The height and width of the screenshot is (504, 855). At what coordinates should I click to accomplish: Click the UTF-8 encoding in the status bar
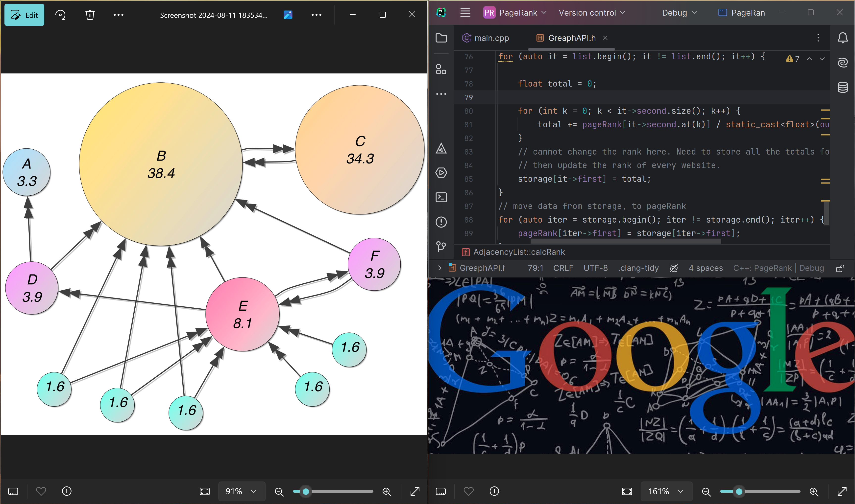pyautogui.click(x=595, y=268)
